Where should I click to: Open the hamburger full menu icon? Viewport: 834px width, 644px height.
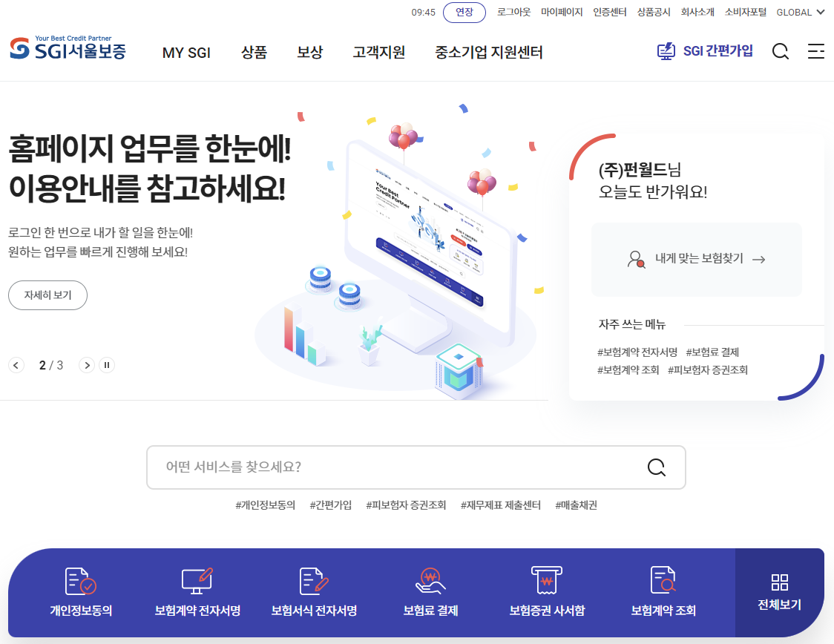coord(816,51)
